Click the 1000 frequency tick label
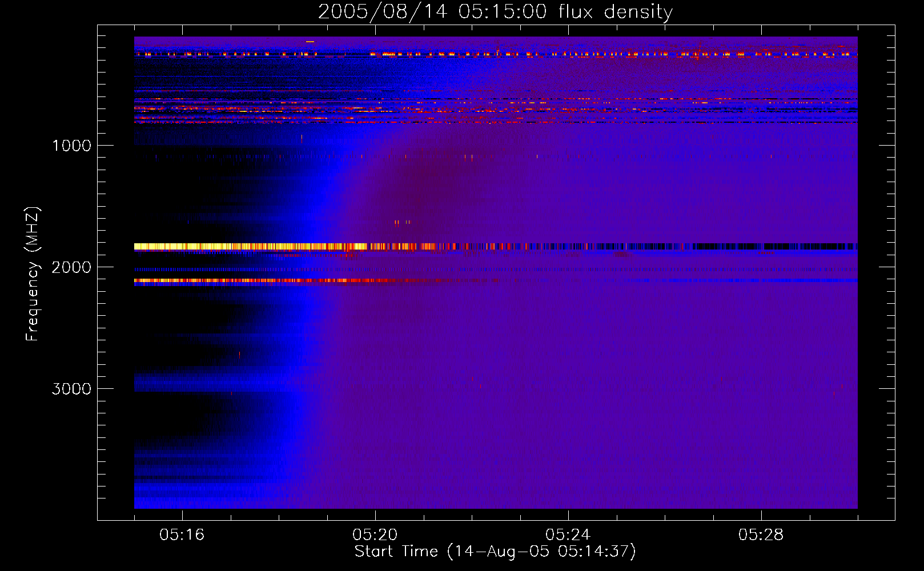This screenshot has width=924, height=571. point(71,146)
